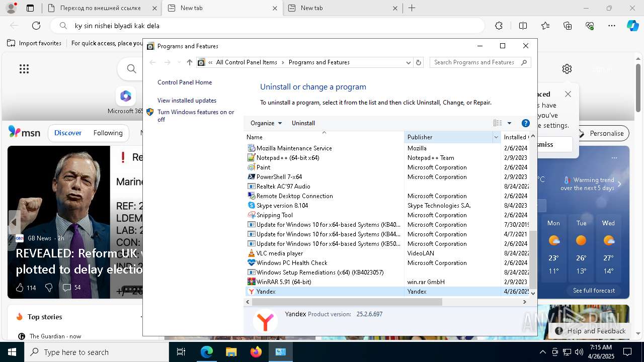
Task: Click the WinRAR 5.91 icon
Action: [252, 282]
